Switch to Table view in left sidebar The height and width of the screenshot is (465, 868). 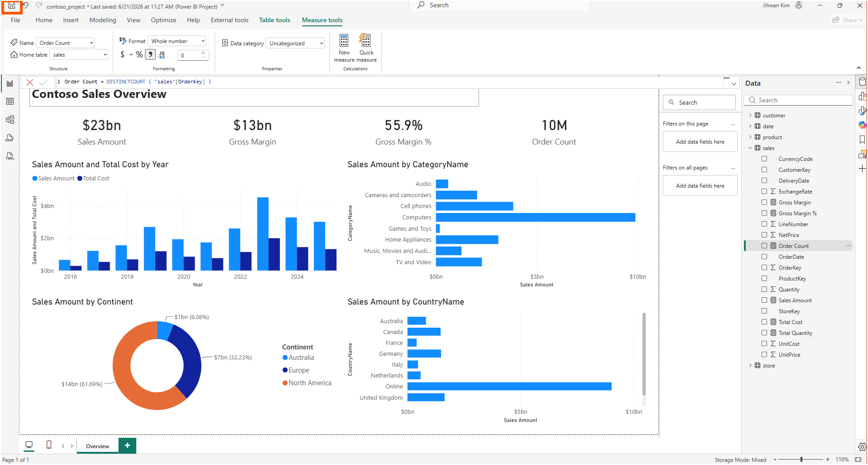pos(10,102)
